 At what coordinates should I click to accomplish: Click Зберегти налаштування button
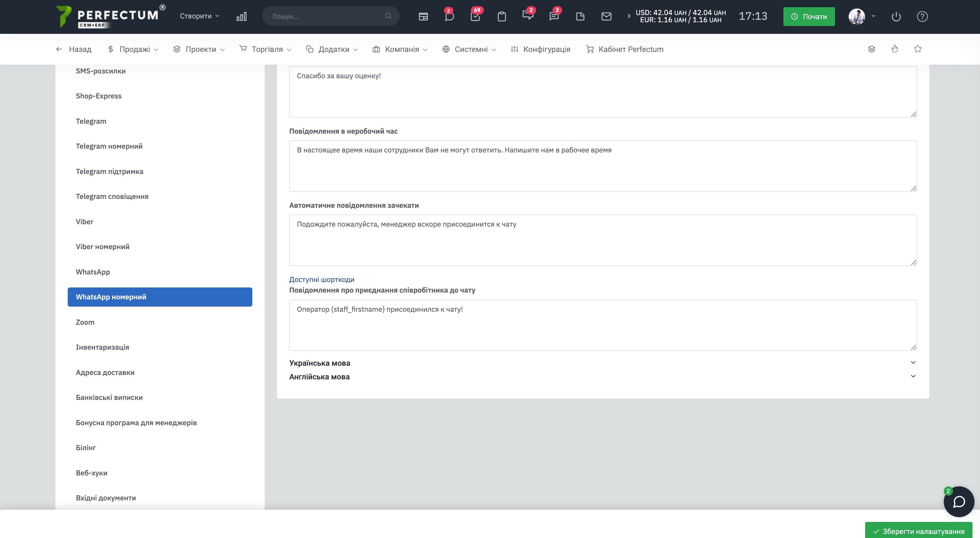[918, 531]
